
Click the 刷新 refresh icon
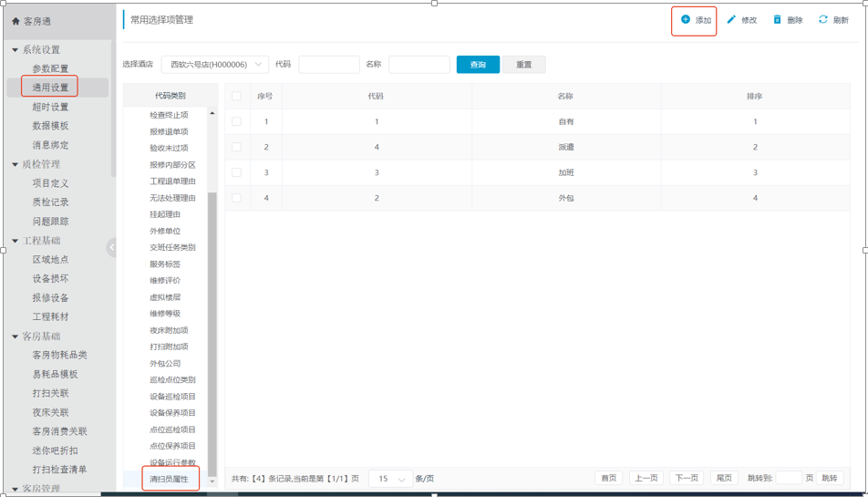coord(822,19)
